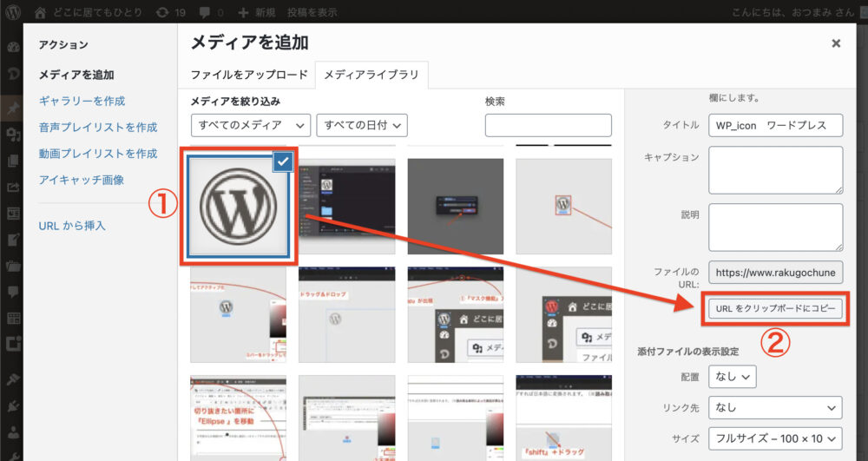
Task: Deselect the WordPress logo image via blue checkmark
Action: (283, 161)
